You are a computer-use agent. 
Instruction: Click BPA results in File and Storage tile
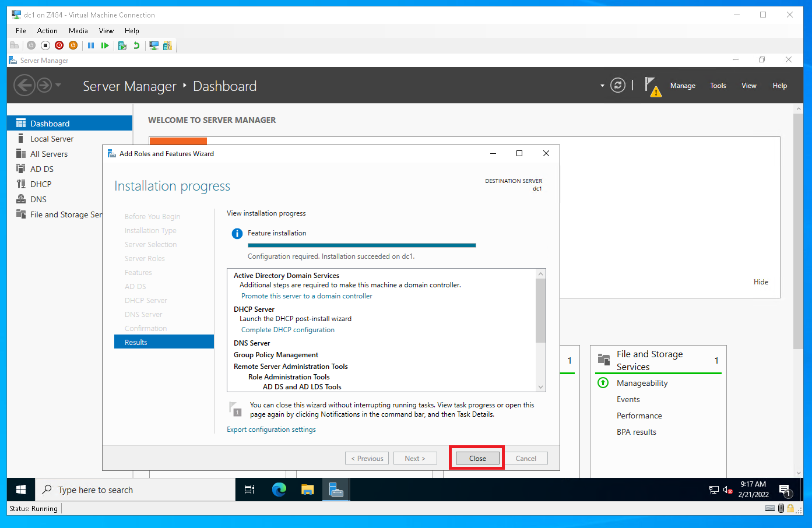point(636,432)
